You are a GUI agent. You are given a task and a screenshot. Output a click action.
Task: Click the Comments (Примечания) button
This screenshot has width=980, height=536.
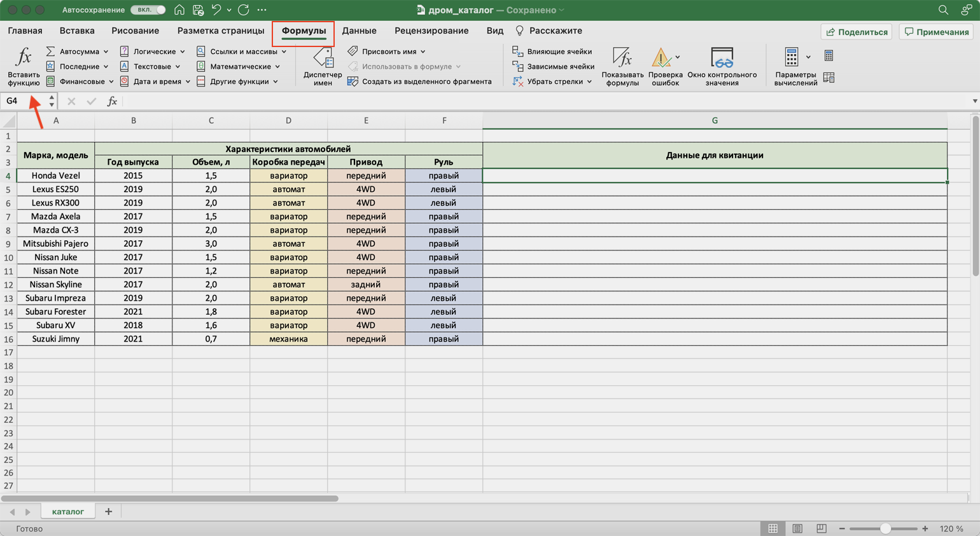(937, 32)
